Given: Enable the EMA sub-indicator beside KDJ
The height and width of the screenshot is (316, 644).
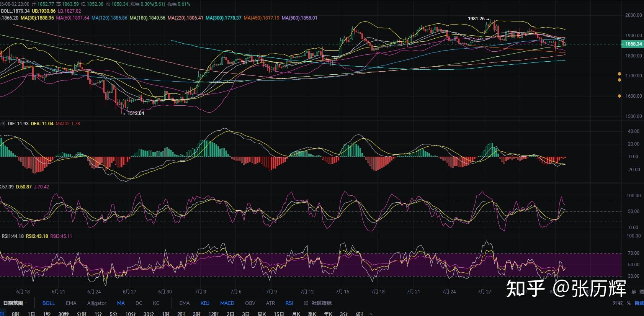Looking at the screenshot, I should [x=185, y=303].
